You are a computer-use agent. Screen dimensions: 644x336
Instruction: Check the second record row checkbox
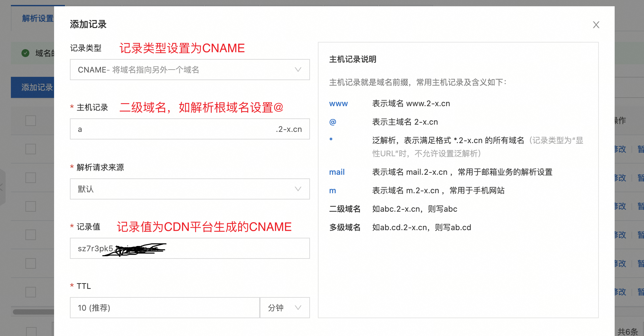click(30, 149)
